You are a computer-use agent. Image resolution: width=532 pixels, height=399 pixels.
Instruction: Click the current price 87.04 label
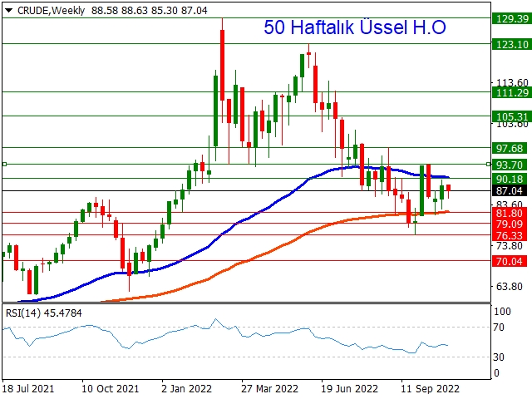point(510,190)
